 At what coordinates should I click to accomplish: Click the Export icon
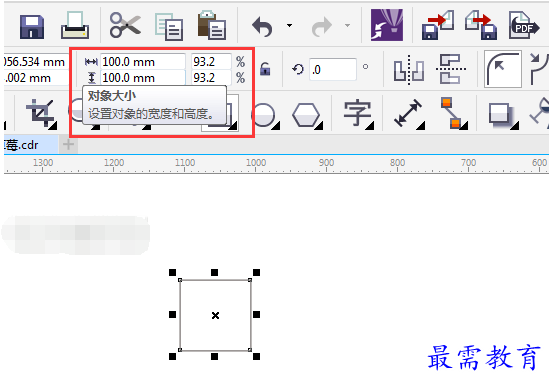coord(481,25)
